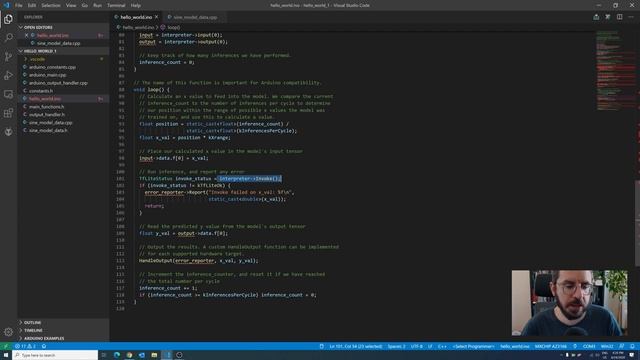
Task: Open File Explorer from the taskbar
Action: pyautogui.click(x=154, y=355)
